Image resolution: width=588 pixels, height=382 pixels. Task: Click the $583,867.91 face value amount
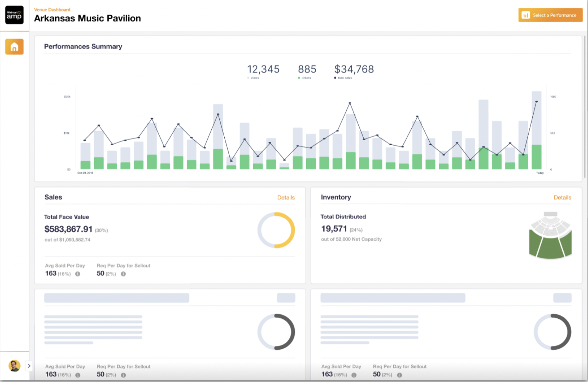68,229
